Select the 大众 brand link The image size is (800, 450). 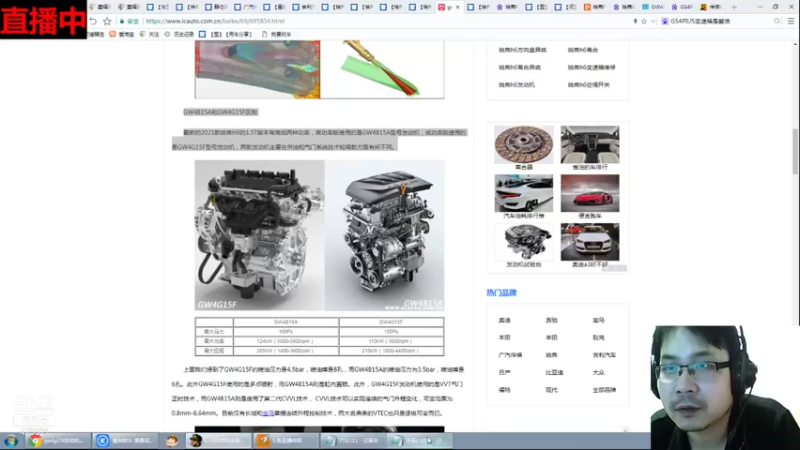598,372
